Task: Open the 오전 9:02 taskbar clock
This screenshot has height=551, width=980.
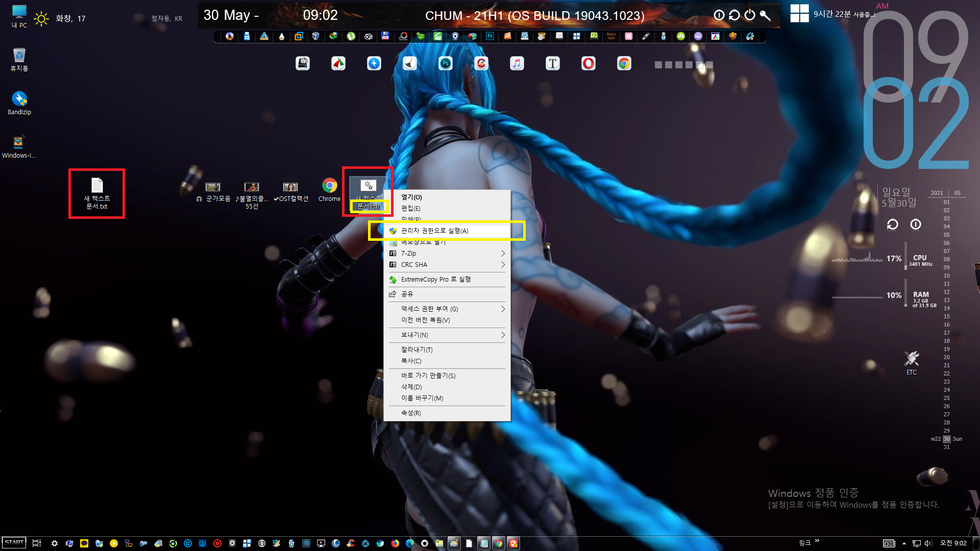Action: tap(953, 543)
